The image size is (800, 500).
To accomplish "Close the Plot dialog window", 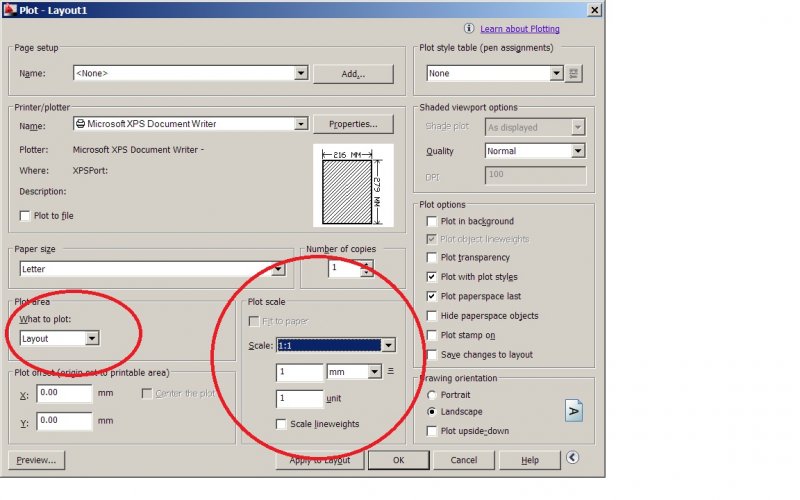I will pos(594,10).
